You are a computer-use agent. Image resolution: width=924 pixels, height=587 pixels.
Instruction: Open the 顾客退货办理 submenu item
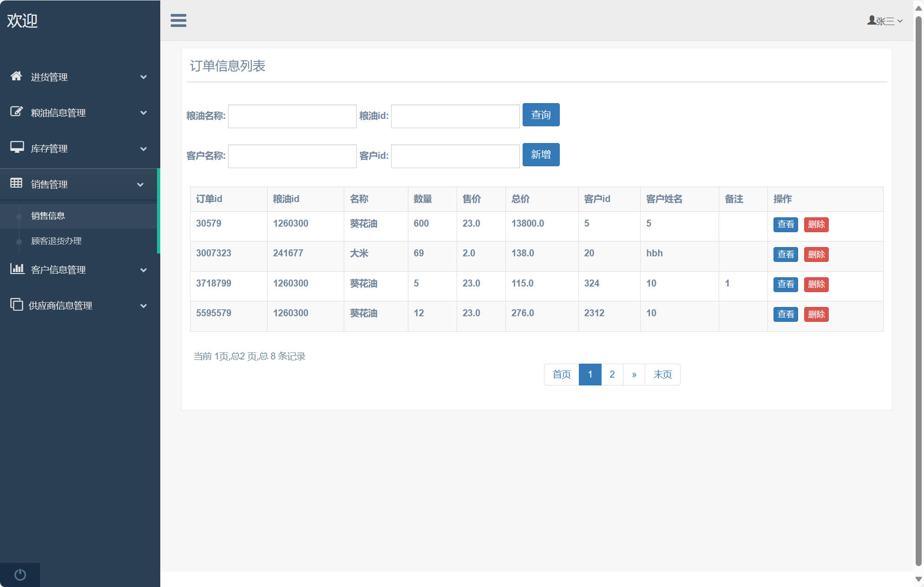pyautogui.click(x=56, y=241)
